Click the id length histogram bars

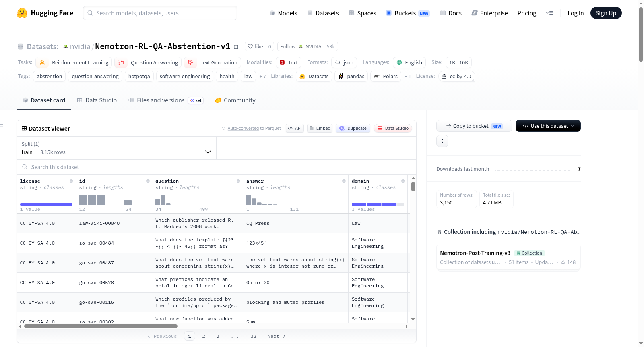click(x=105, y=200)
